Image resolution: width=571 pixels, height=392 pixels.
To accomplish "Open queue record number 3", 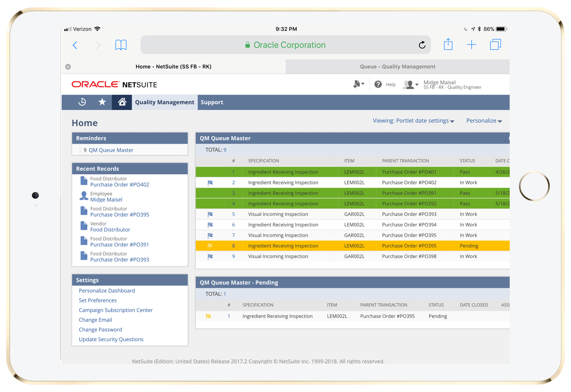I will coord(234,193).
